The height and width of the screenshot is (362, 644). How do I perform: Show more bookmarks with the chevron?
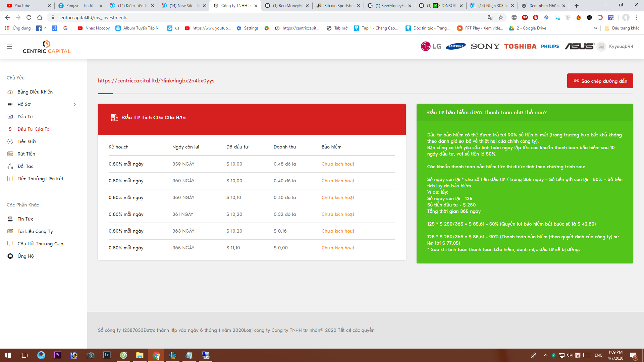[595, 28]
